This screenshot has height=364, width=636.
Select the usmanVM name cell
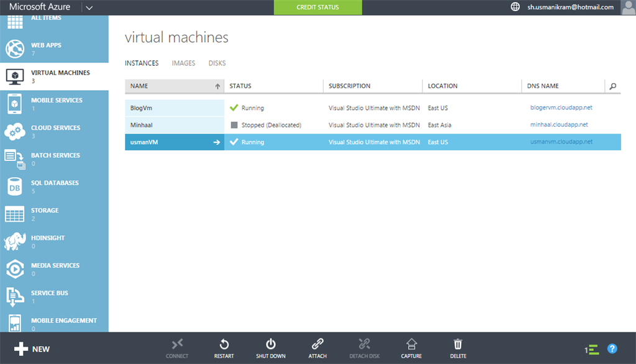click(175, 142)
